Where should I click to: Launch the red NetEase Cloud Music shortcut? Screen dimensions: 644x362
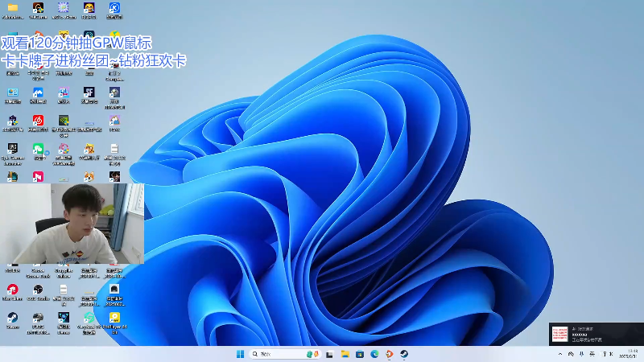pos(38,121)
